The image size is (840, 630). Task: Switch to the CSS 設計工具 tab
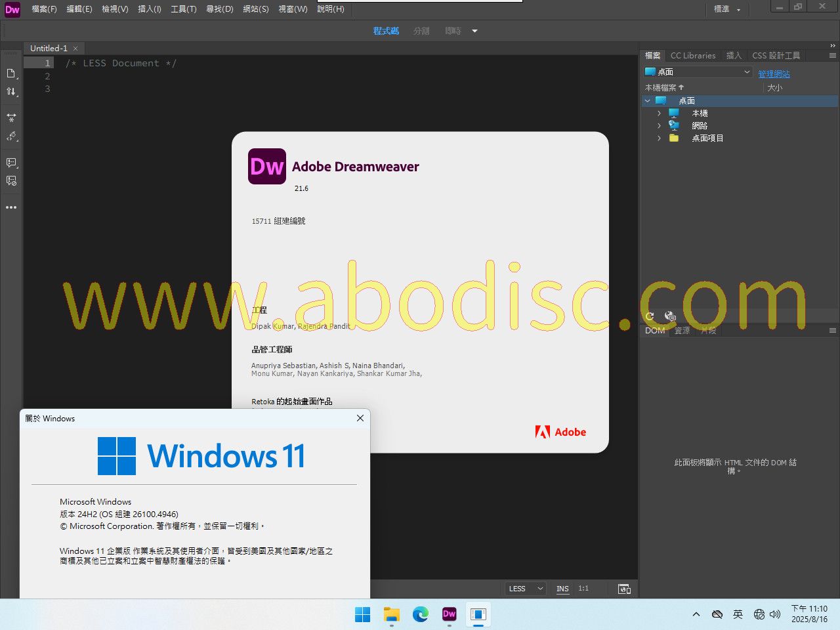(776, 56)
